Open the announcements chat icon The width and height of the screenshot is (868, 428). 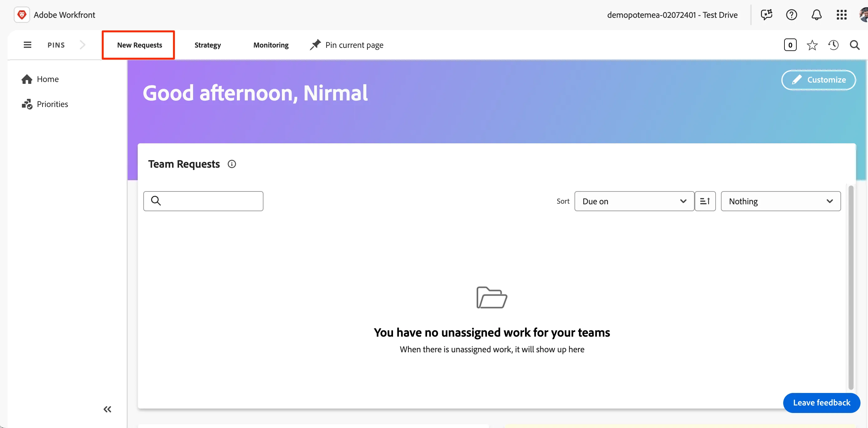click(x=766, y=15)
